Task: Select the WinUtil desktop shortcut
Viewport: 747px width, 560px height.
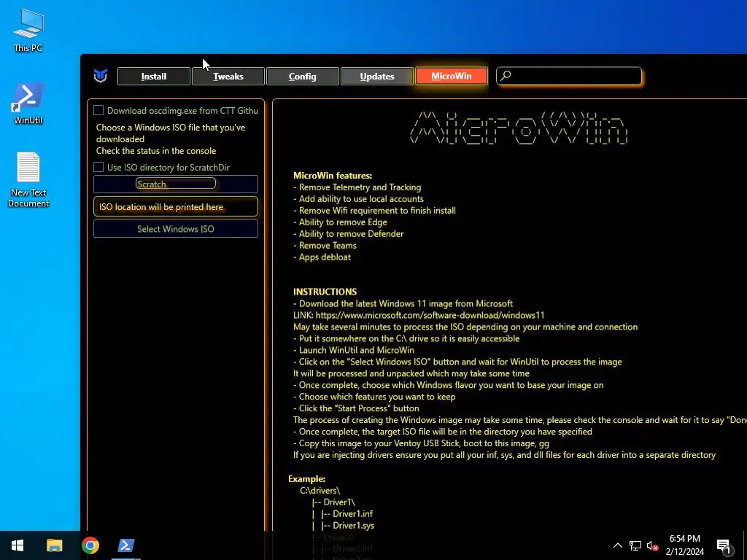Action: pyautogui.click(x=28, y=104)
